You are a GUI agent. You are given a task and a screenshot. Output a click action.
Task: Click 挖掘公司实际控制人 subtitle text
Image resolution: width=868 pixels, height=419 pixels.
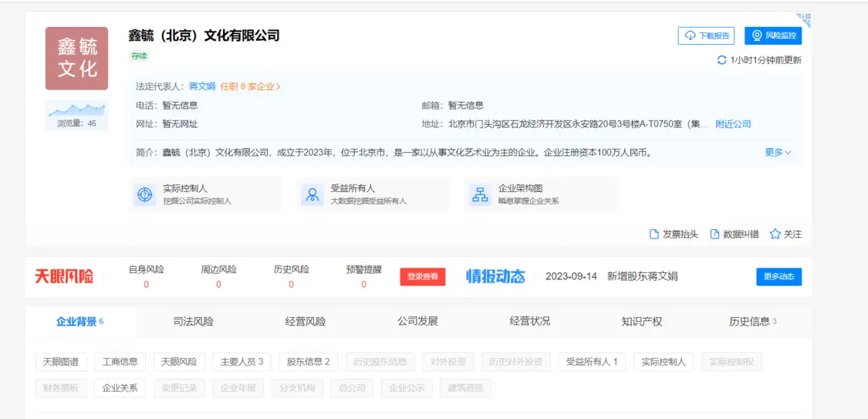tap(197, 201)
